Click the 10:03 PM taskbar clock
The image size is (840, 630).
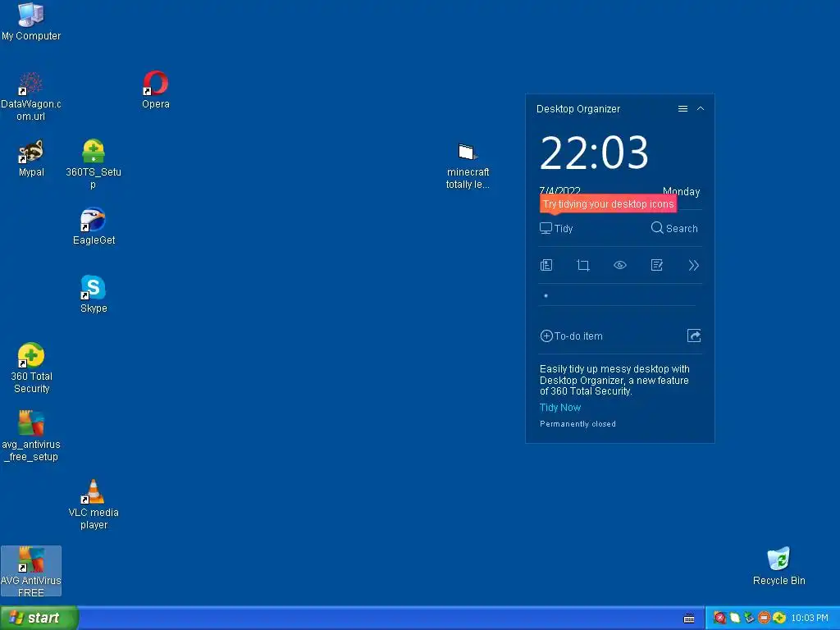pyautogui.click(x=810, y=619)
